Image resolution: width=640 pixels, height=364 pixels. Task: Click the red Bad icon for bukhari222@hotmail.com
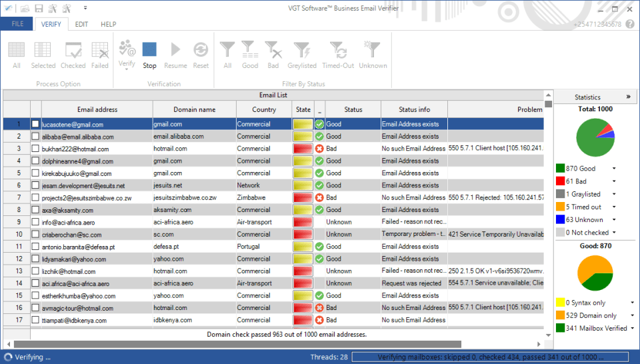(x=319, y=149)
